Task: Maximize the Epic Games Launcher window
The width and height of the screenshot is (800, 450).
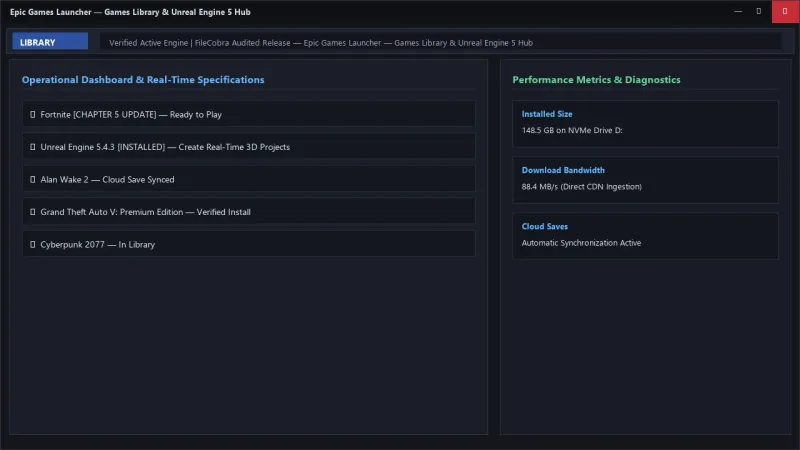Action: tap(759, 11)
